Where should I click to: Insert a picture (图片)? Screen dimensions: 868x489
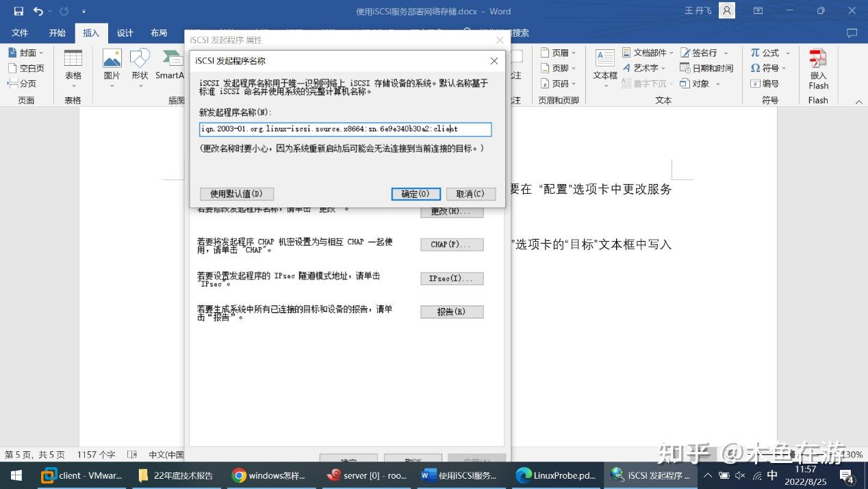coord(111,65)
